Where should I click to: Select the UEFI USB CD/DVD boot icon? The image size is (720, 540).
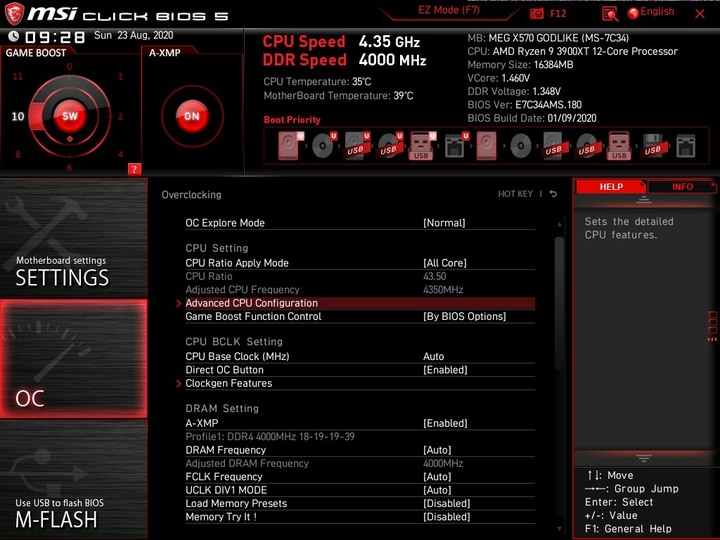coord(390,146)
